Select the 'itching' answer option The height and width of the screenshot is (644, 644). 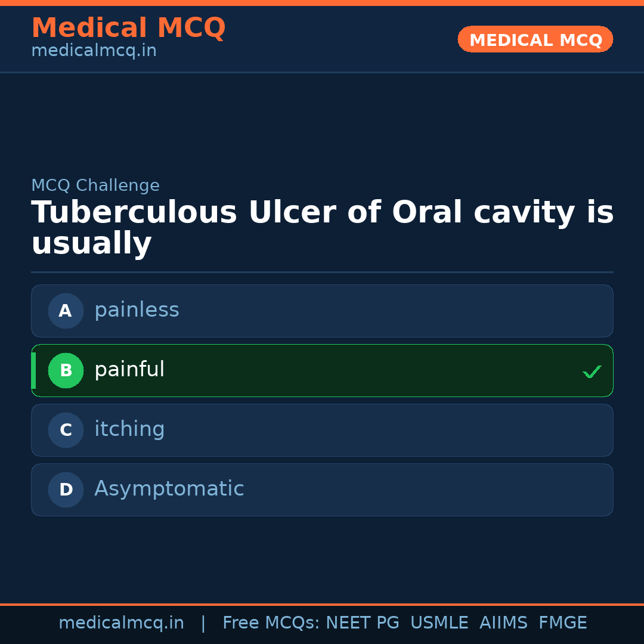[x=322, y=430]
